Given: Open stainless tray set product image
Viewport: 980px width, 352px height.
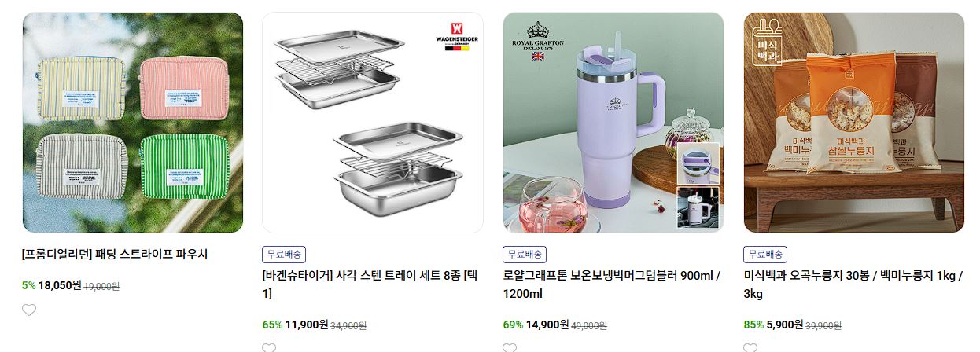Looking at the screenshot, I should (x=373, y=123).
